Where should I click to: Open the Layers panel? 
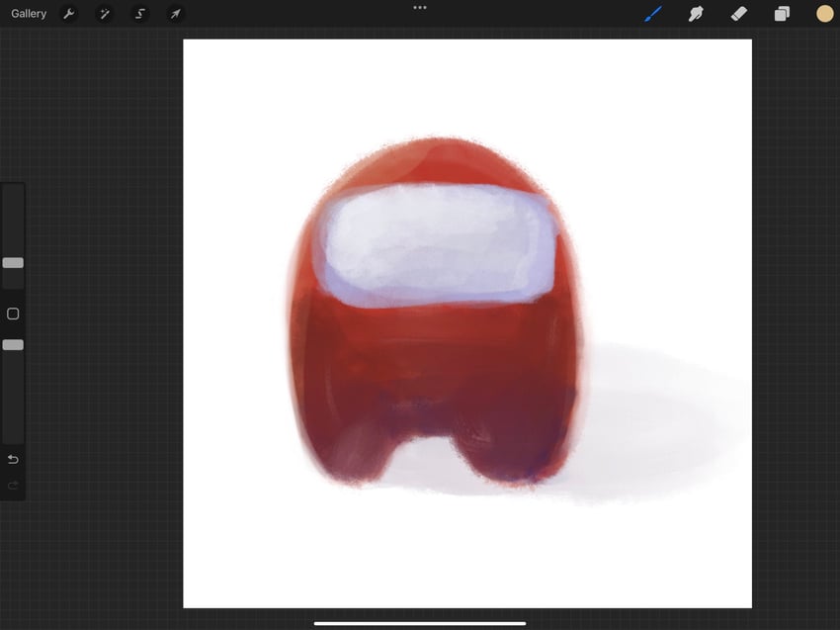pos(782,14)
